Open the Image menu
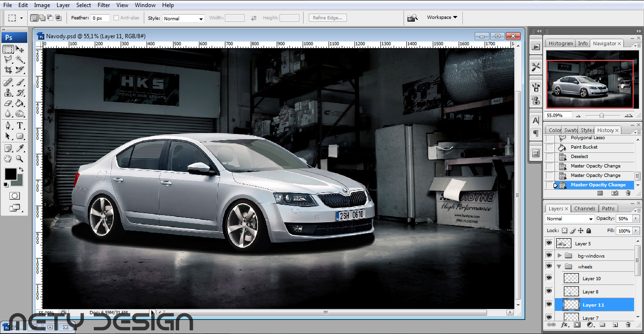 click(x=42, y=5)
